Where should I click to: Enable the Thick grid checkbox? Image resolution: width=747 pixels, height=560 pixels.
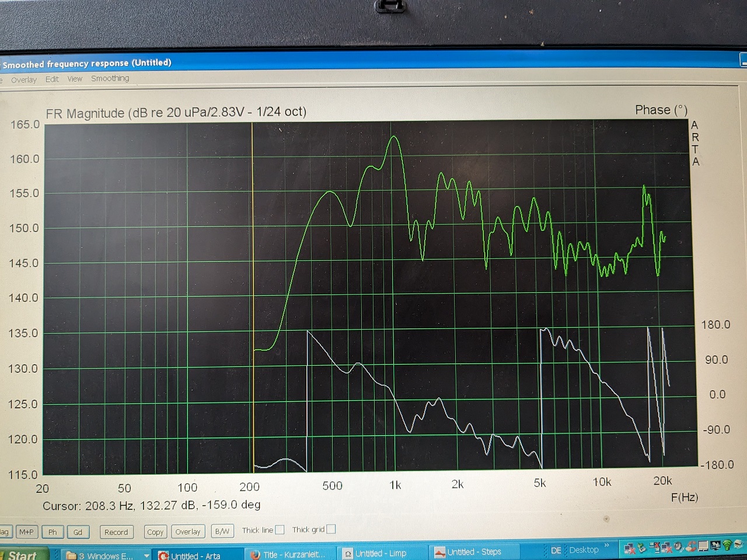[x=331, y=529]
